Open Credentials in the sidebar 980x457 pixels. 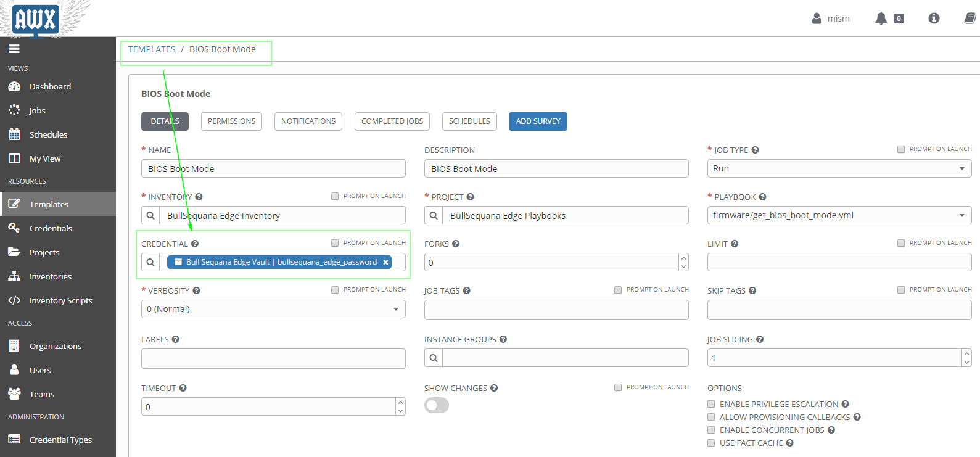58,228
